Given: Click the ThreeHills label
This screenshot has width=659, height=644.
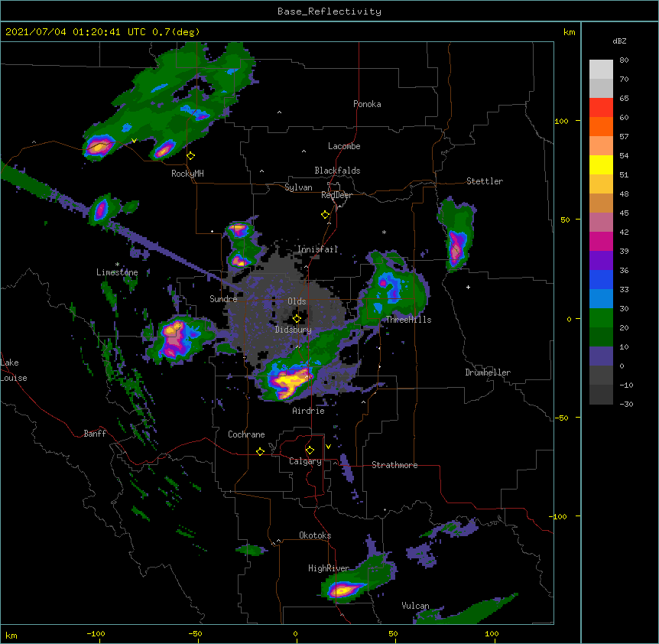Looking at the screenshot, I should [x=408, y=320].
